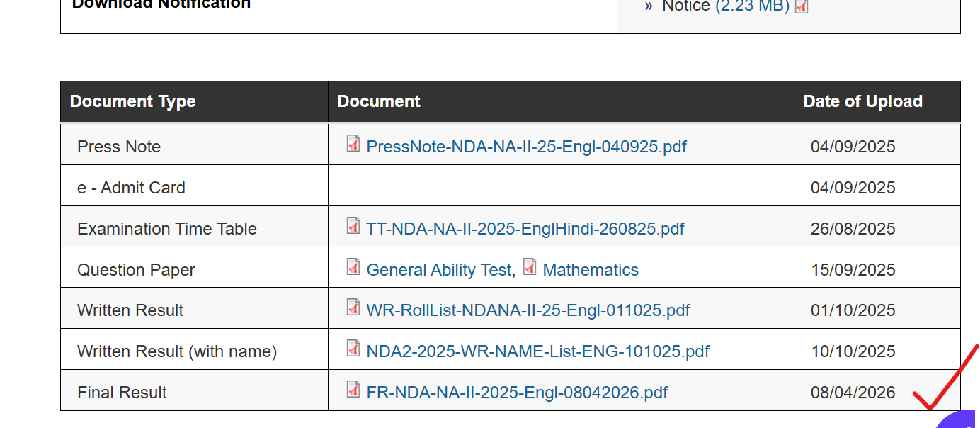Select the Press Note table row label
980x428 pixels.
point(119,146)
